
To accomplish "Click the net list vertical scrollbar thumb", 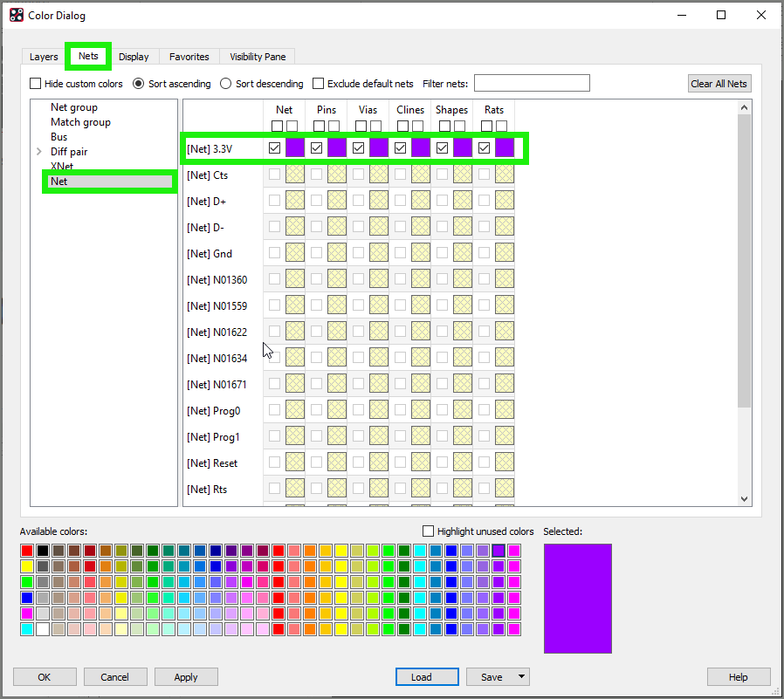I will [x=744, y=261].
